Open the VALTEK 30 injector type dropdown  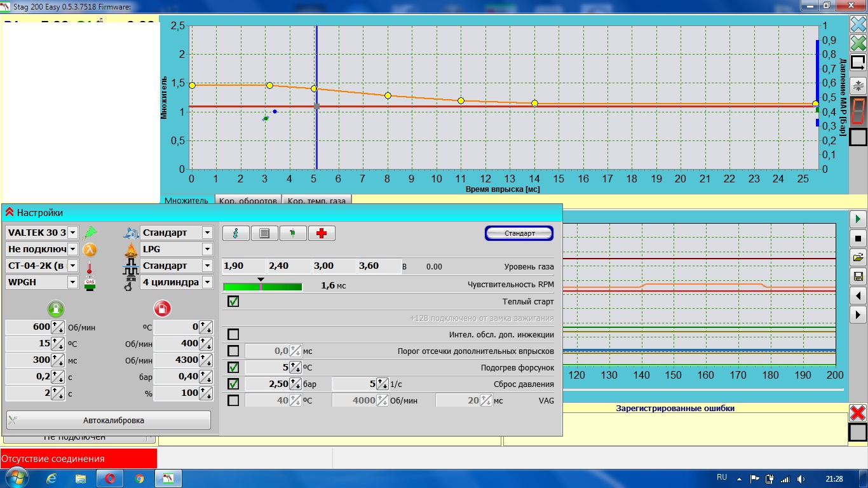(72, 233)
